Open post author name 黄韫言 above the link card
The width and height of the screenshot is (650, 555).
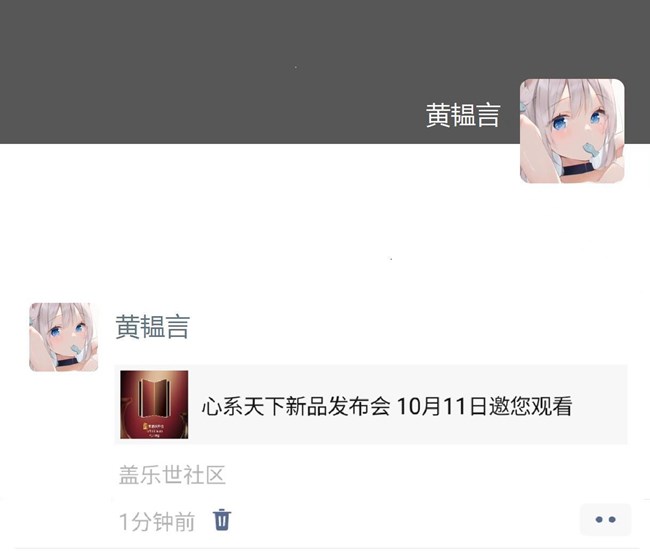[x=153, y=327]
